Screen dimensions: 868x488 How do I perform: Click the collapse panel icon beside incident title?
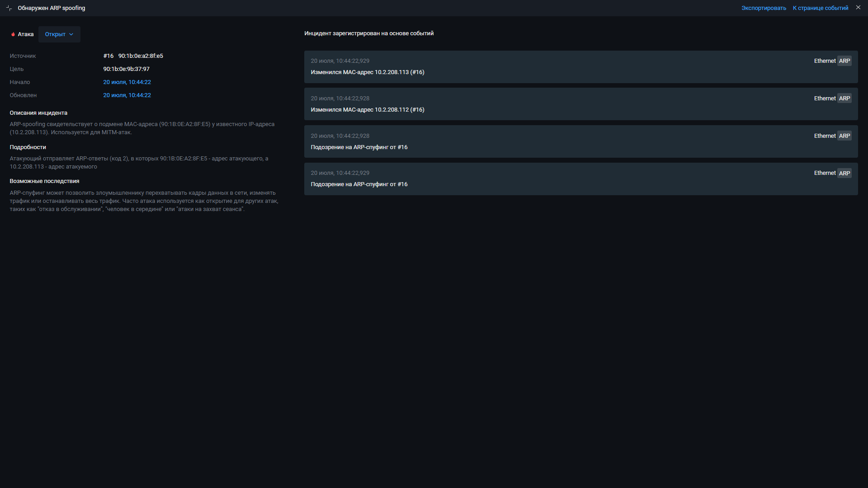9,8
